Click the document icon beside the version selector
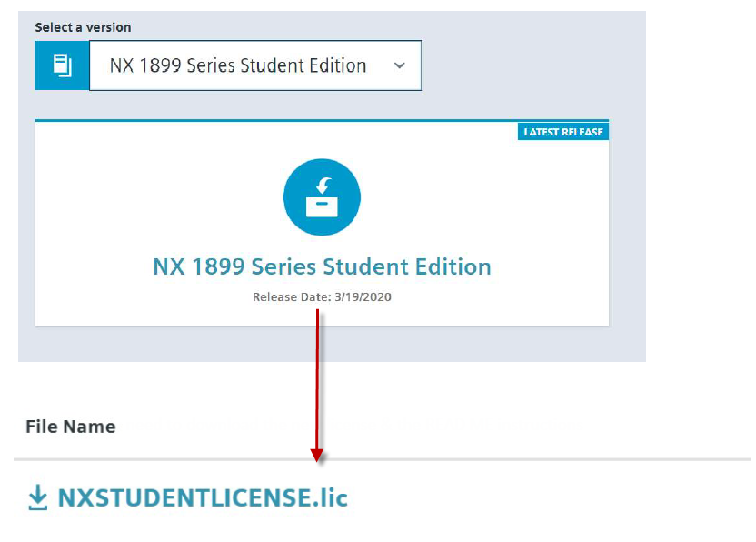756x542 pixels. pos(62,65)
